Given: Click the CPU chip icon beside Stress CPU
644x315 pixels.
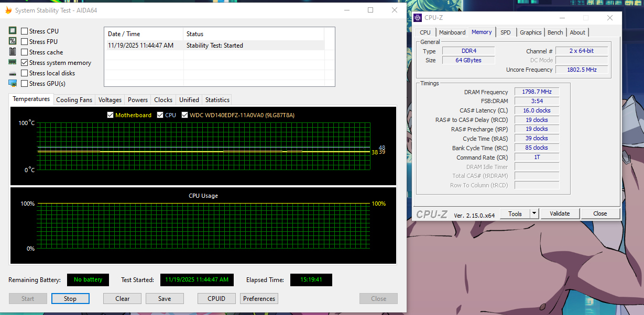Looking at the screenshot, I should 13,31.
